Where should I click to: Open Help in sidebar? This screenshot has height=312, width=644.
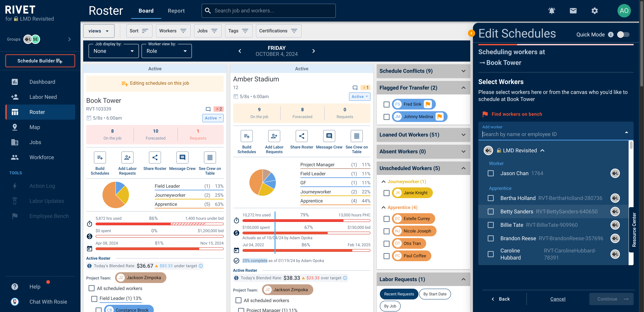(x=40, y=287)
